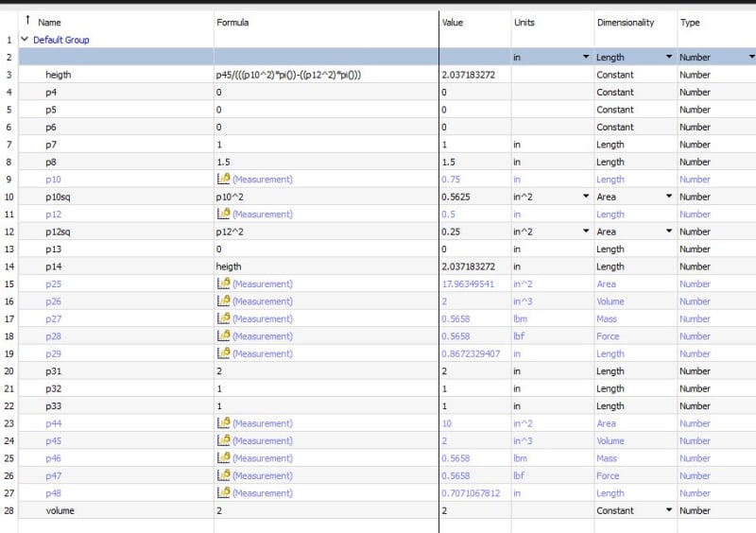The image size is (756, 533).
Task: Click the measurement icon in the p29 row
Action: (x=223, y=353)
